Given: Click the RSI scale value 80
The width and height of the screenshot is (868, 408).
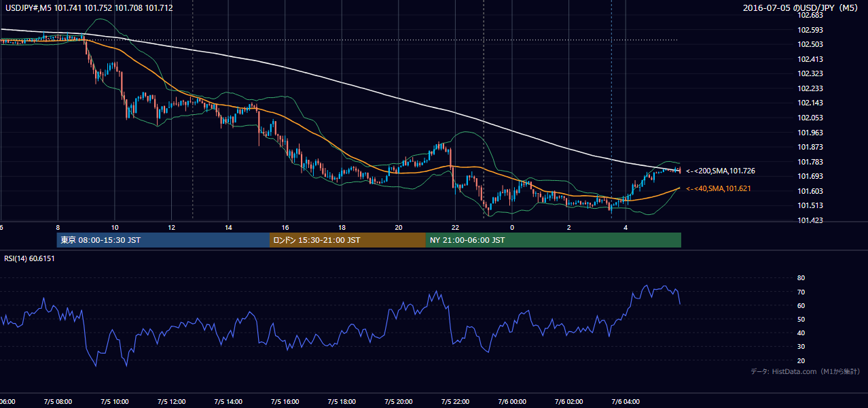Looking at the screenshot, I should pos(801,278).
